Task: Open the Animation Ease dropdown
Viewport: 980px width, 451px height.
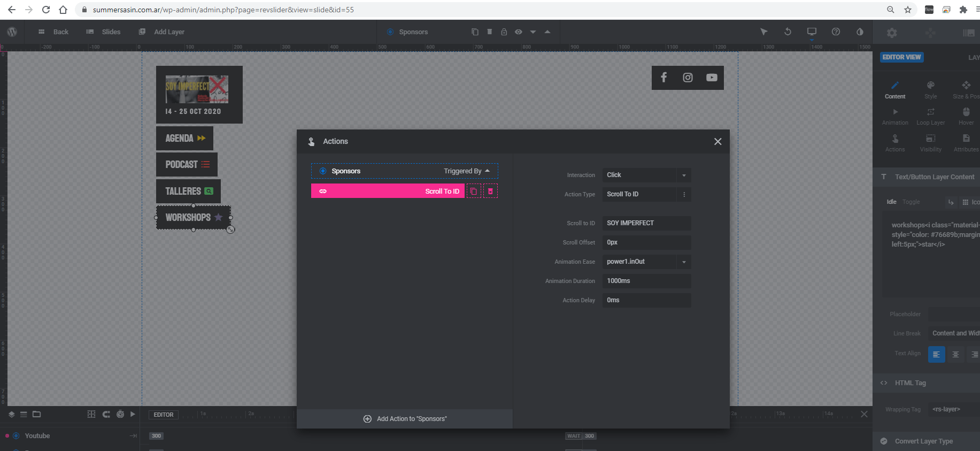Action: pyautogui.click(x=647, y=262)
